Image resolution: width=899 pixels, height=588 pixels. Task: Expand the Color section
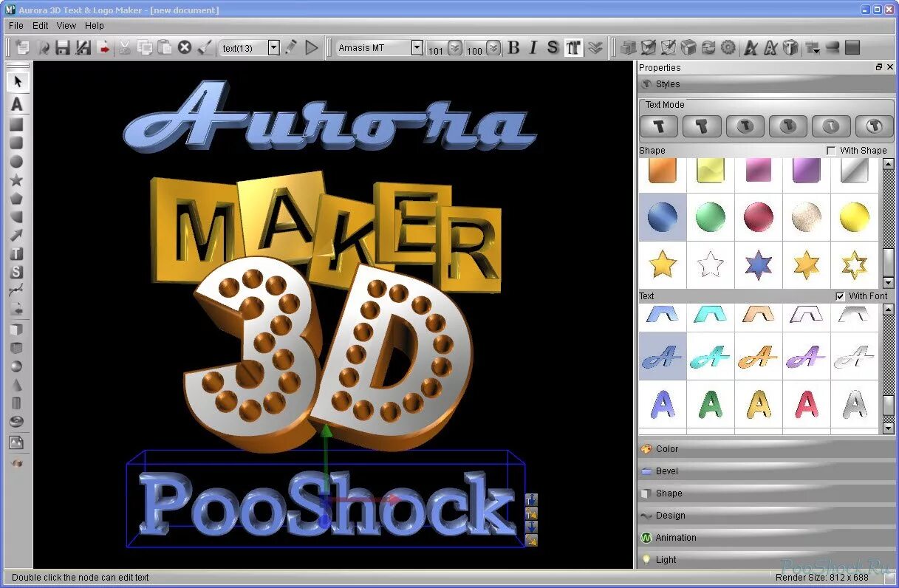pyautogui.click(x=767, y=449)
